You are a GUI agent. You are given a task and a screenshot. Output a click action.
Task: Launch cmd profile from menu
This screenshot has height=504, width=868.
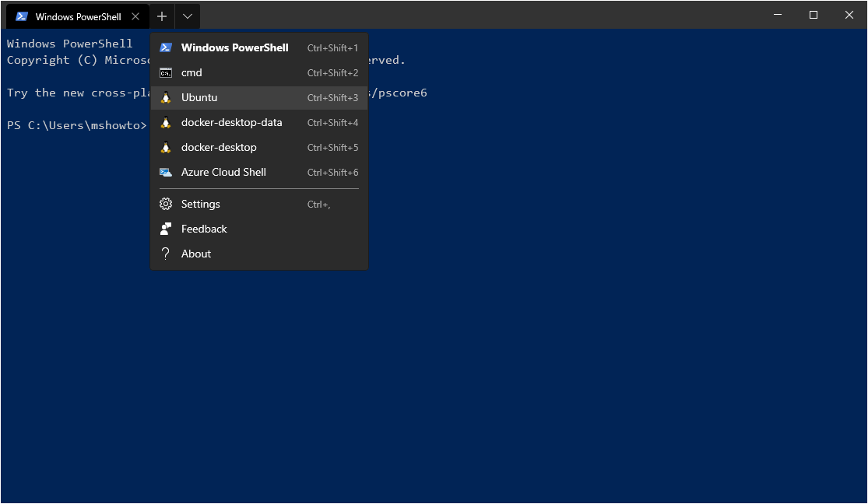[x=259, y=72]
